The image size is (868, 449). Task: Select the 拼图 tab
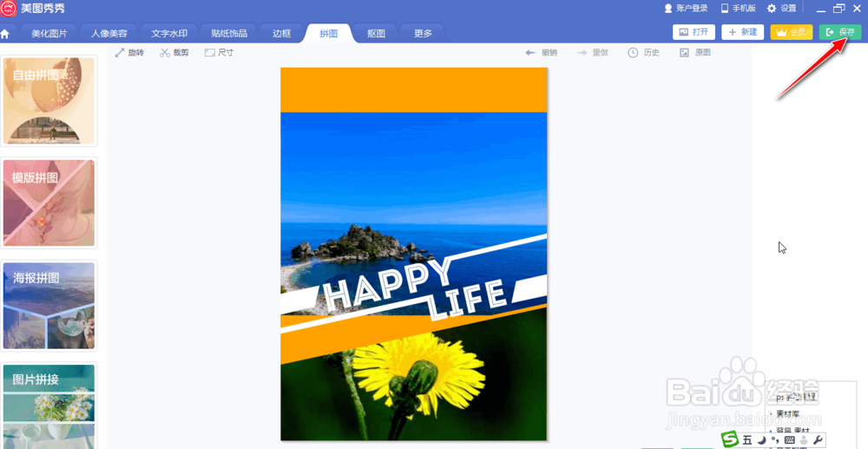point(329,33)
